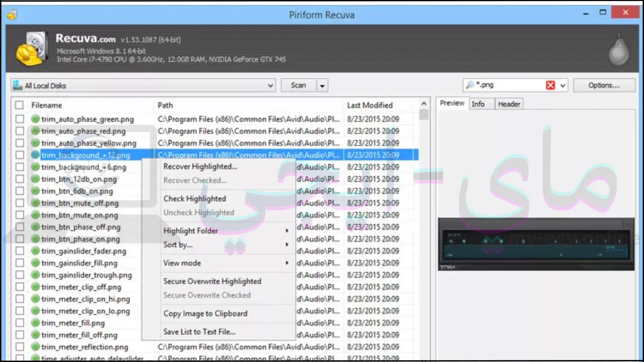Click Save List to Text File option
The width and height of the screenshot is (644, 362).
point(199,331)
